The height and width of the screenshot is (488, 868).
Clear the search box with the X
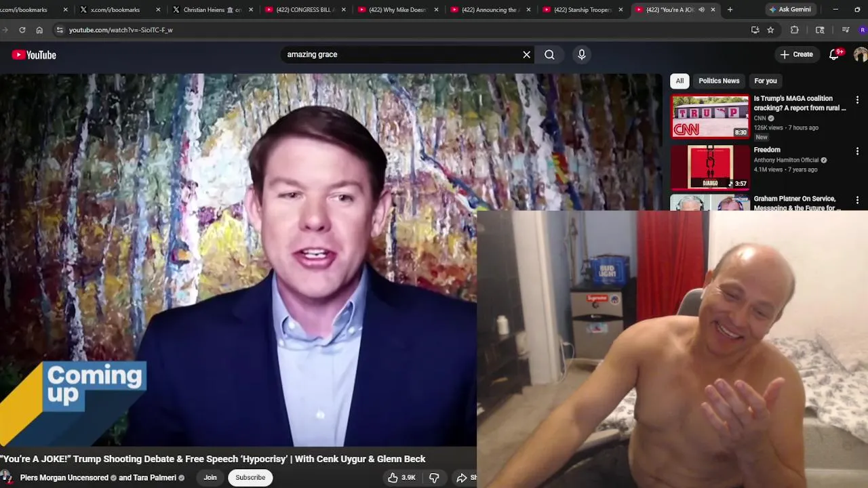coord(527,54)
